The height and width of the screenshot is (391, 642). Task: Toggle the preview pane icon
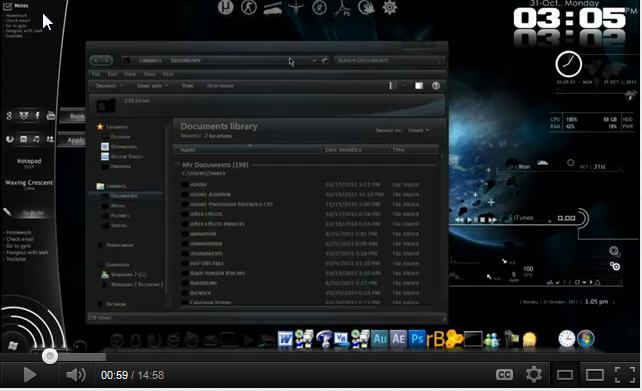tap(419, 85)
